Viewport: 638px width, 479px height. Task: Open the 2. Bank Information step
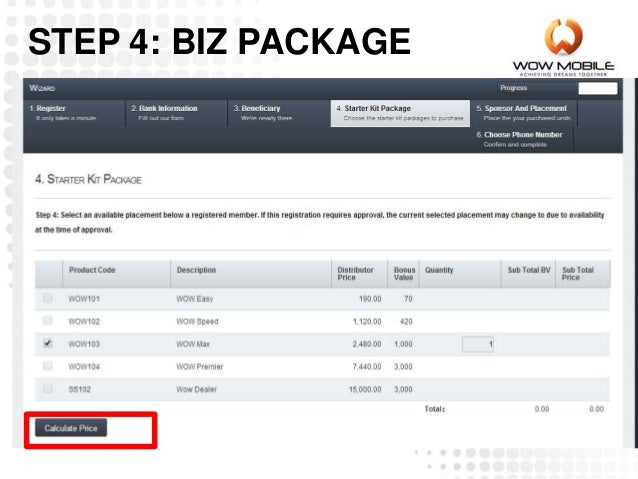point(176,113)
